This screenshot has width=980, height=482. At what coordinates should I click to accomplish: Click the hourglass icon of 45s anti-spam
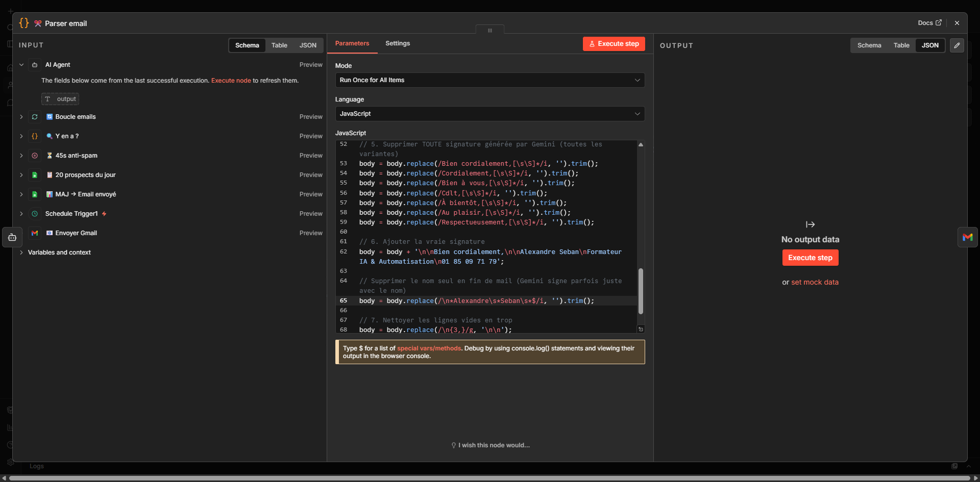(49, 156)
